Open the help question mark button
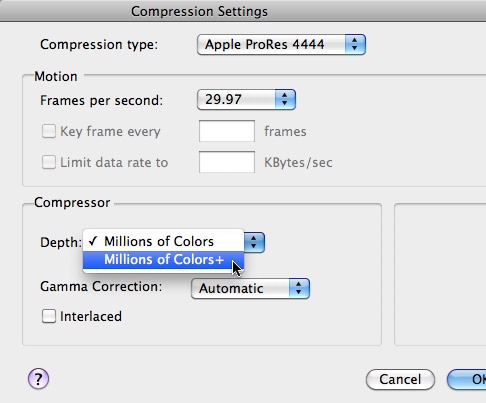486x403 pixels. [x=38, y=379]
